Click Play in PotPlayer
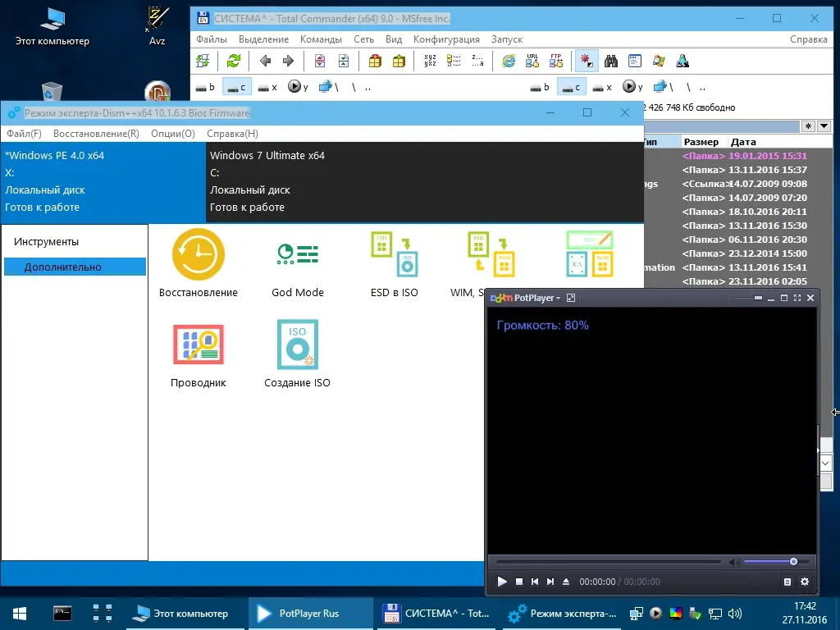 click(x=502, y=582)
